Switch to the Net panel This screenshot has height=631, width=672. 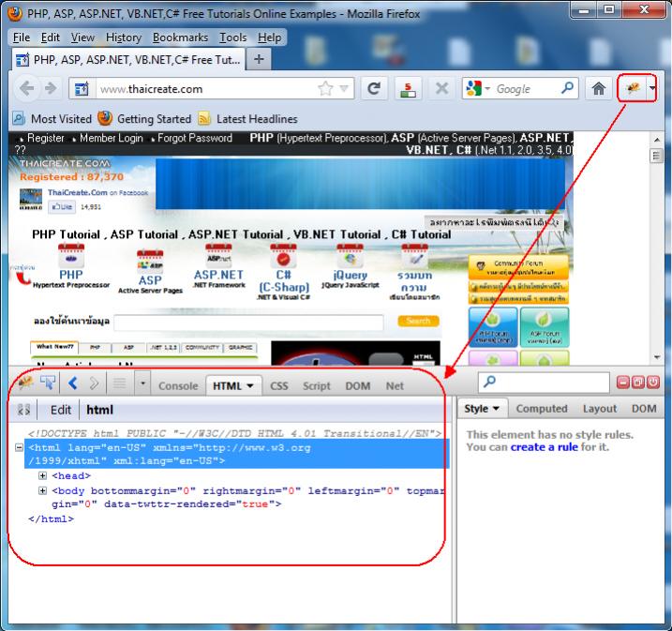click(x=395, y=385)
